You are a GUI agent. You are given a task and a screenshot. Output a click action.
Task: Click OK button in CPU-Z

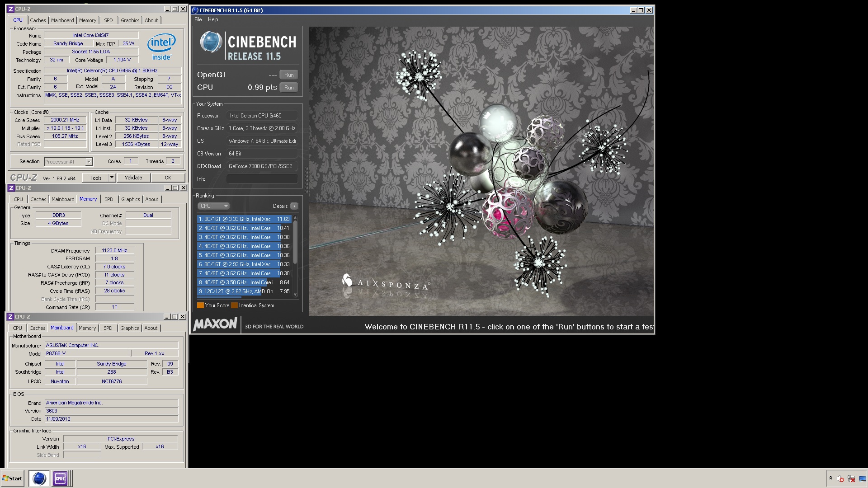pyautogui.click(x=168, y=178)
